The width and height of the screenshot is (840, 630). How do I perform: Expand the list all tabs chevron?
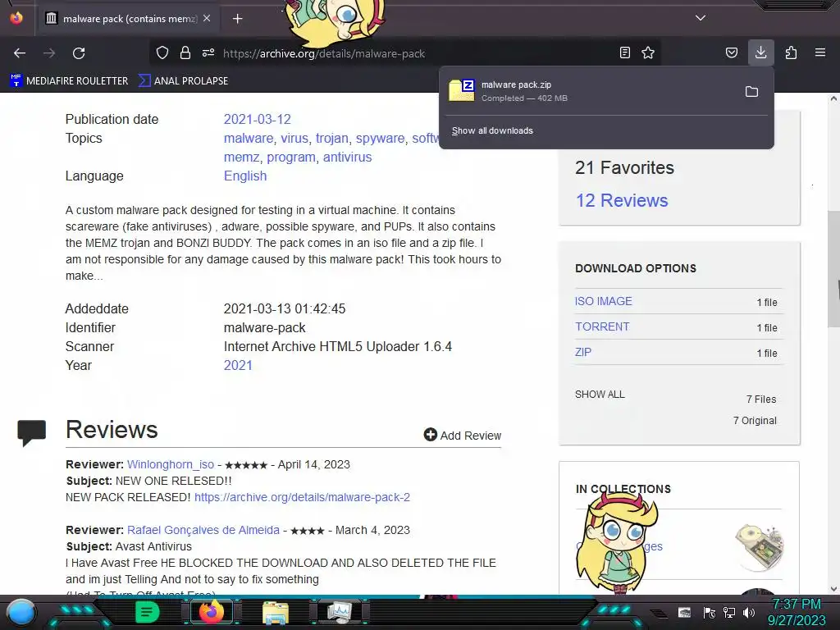point(701,18)
